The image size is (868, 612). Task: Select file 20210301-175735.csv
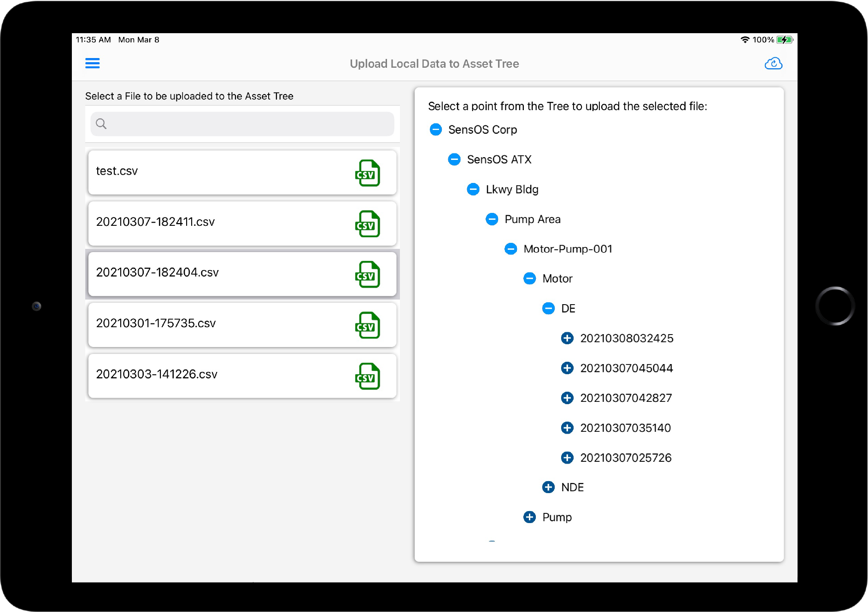242,324
